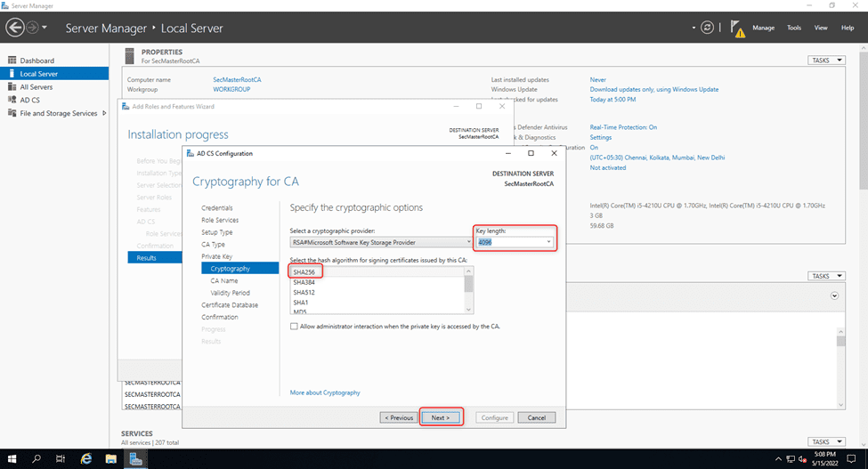
Task: Open the Windows Start menu
Action: coord(12,459)
